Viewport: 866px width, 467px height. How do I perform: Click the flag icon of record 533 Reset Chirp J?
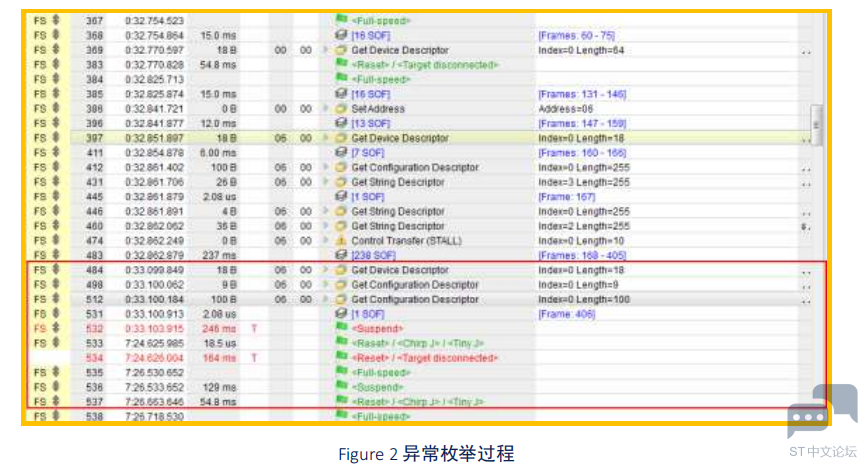341,342
